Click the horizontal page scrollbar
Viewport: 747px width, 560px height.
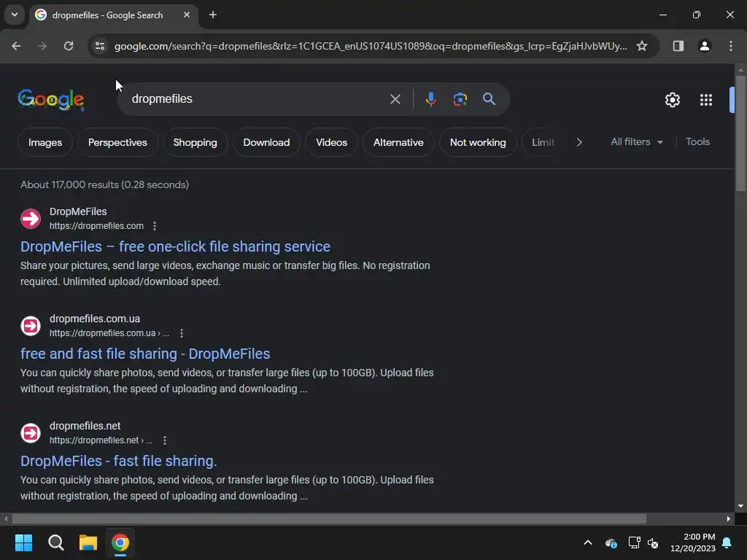(329, 518)
